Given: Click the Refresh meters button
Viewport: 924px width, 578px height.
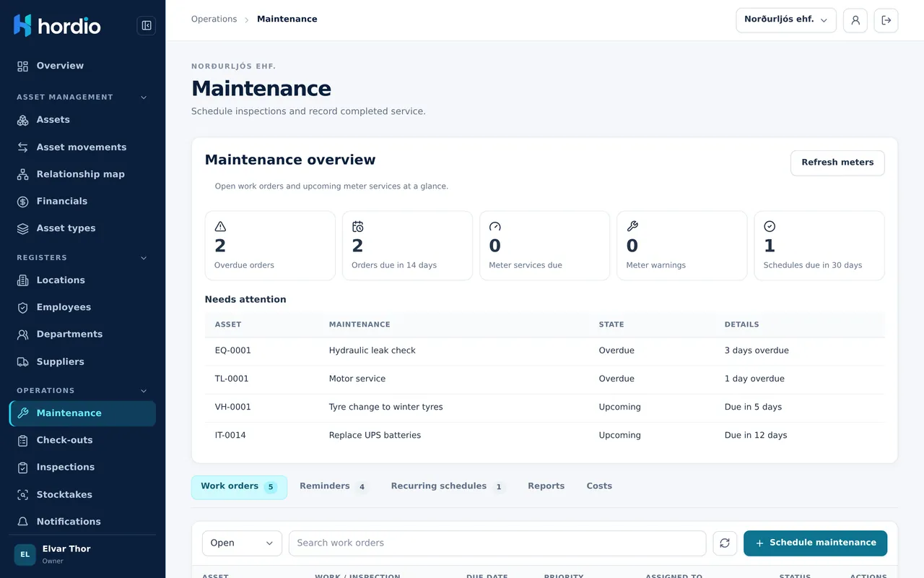Looking at the screenshot, I should [x=837, y=163].
